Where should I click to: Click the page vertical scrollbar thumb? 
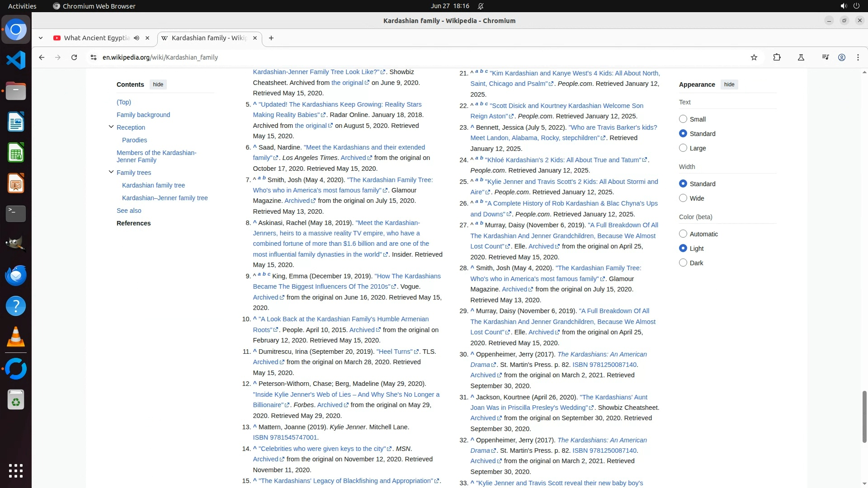point(864,416)
